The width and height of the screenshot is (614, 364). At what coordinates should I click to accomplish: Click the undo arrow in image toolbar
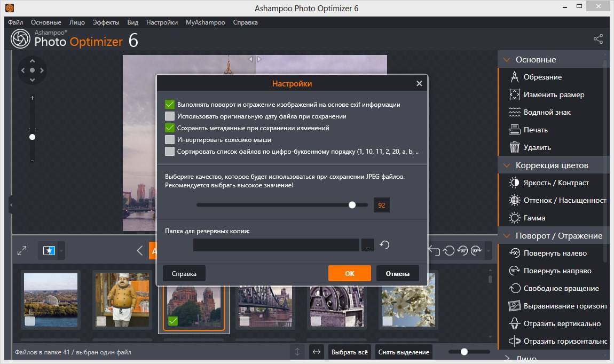tap(434, 250)
